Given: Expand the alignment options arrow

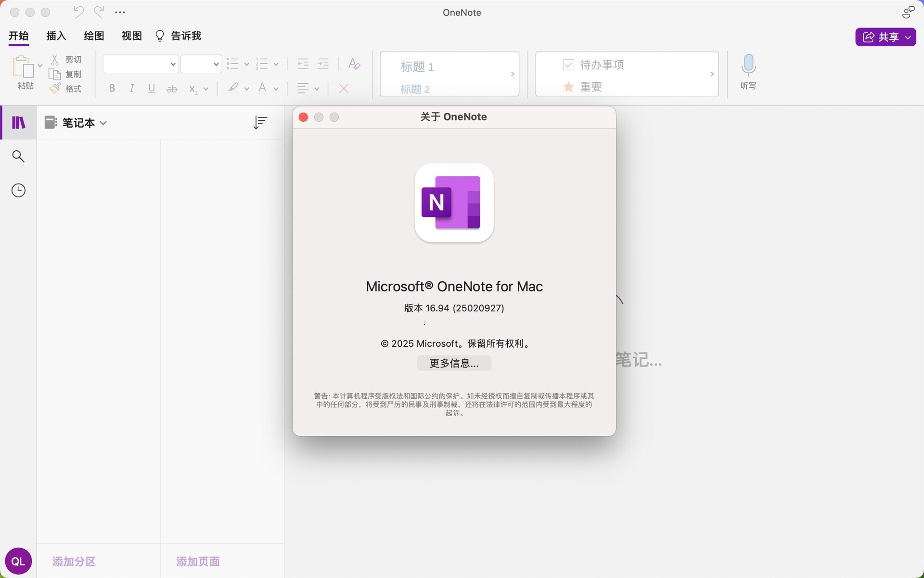Looking at the screenshot, I should click(317, 89).
